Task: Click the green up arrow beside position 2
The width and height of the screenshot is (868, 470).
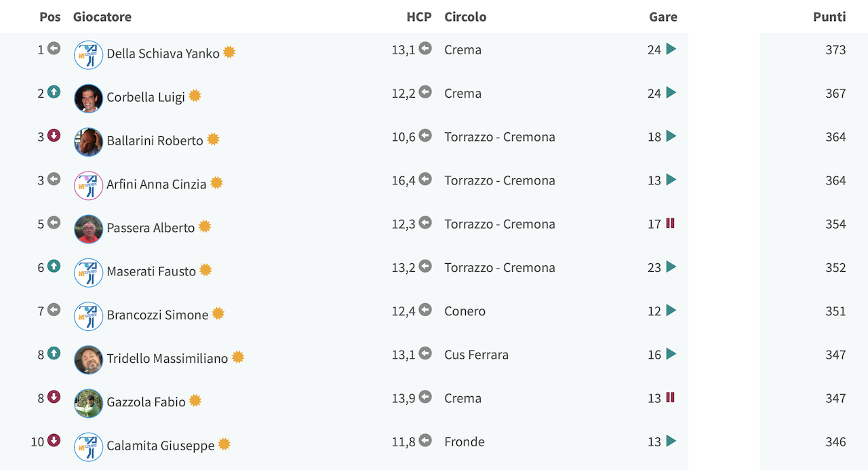Action: point(54,92)
